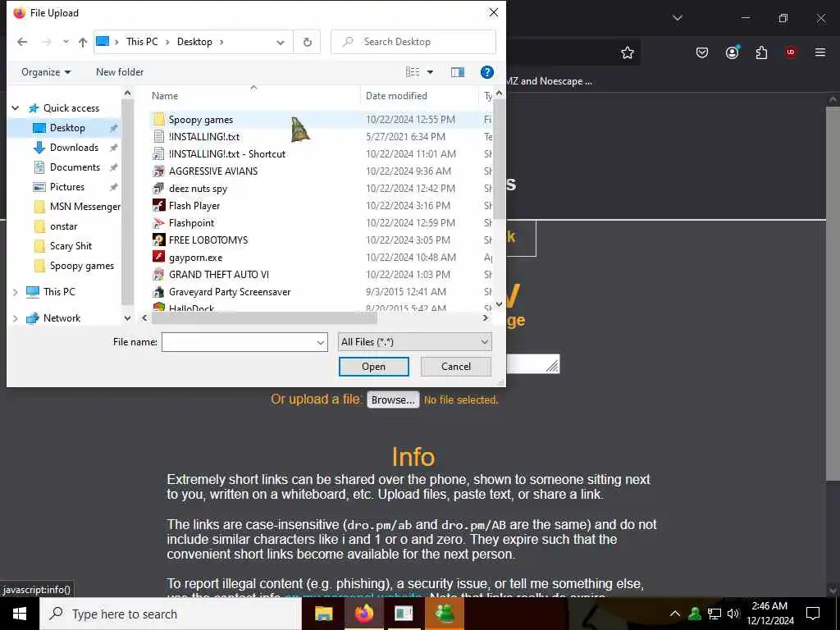Go up one folder level arrow

coord(83,43)
